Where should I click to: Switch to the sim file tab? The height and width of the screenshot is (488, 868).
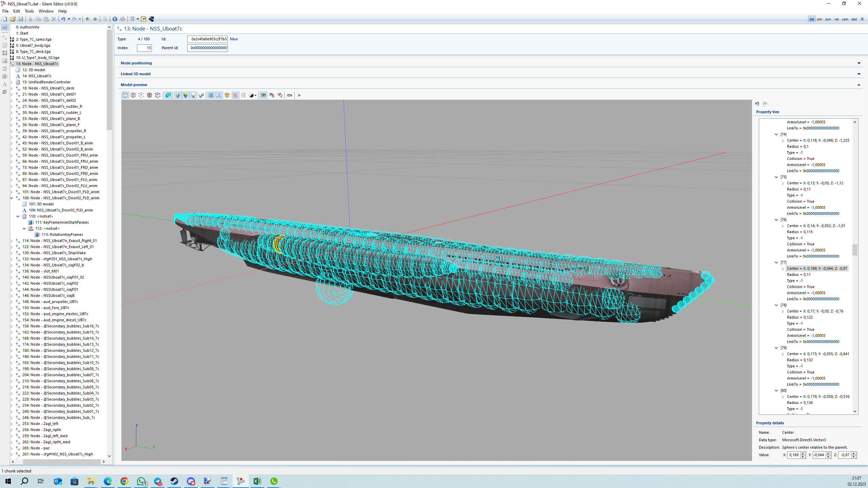click(820, 19)
